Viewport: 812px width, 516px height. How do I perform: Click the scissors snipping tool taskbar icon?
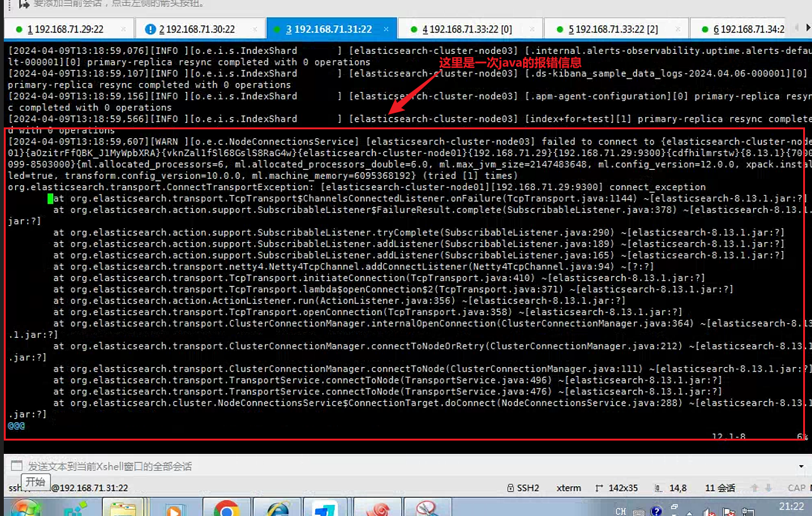click(429, 507)
